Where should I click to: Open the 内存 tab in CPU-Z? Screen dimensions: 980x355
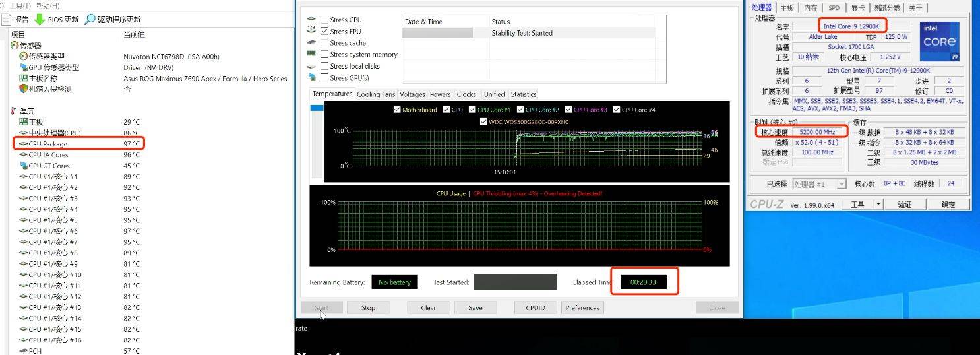[x=811, y=8]
